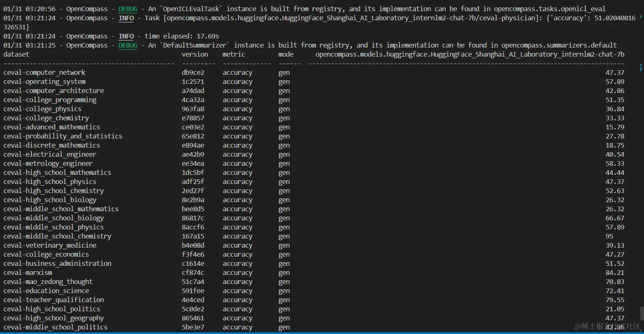Select ceval-high_school_mathematics dataset name
644x334 pixels.
coord(57,172)
